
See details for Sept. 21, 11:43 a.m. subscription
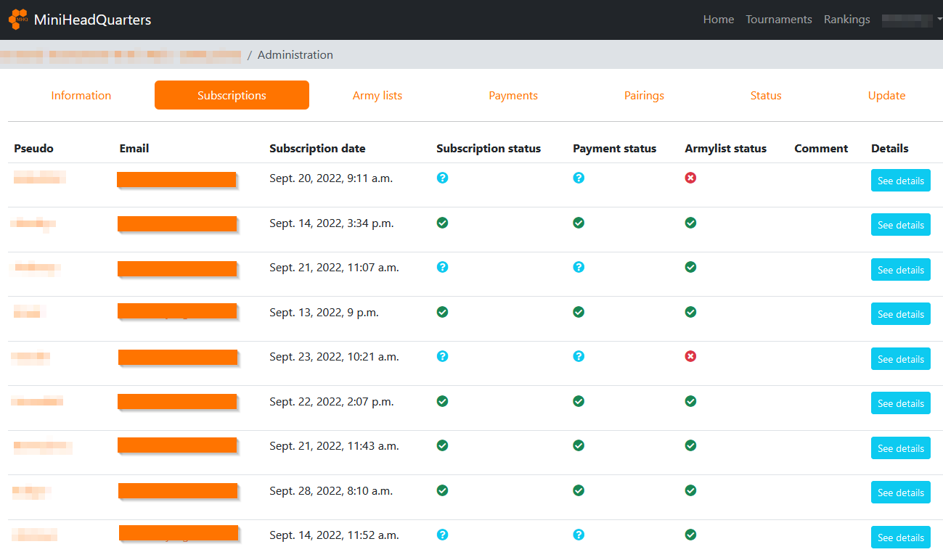point(900,448)
